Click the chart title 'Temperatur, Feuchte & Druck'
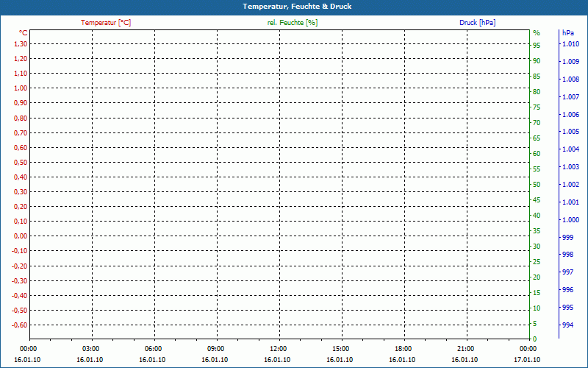588x368 pixels. tap(297, 7)
